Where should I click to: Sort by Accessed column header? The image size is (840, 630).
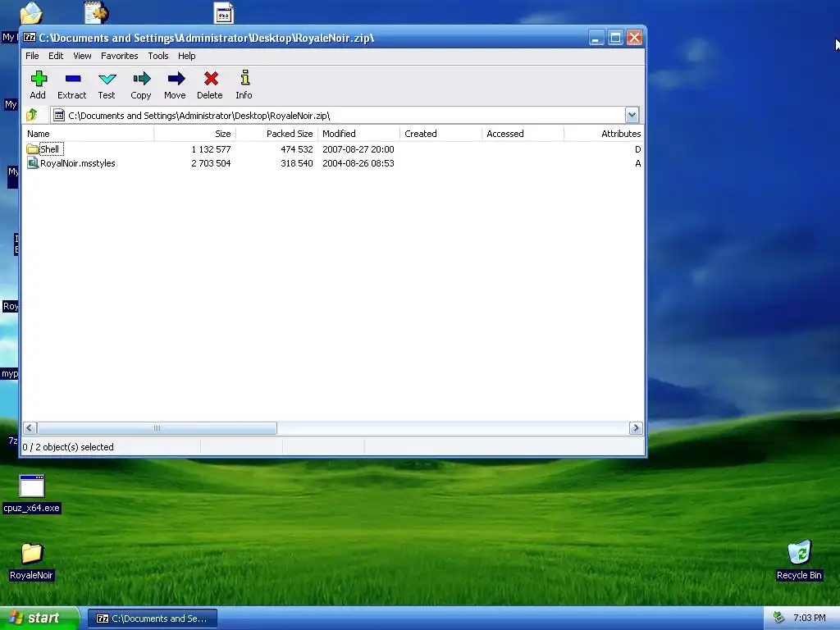pyautogui.click(x=523, y=134)
